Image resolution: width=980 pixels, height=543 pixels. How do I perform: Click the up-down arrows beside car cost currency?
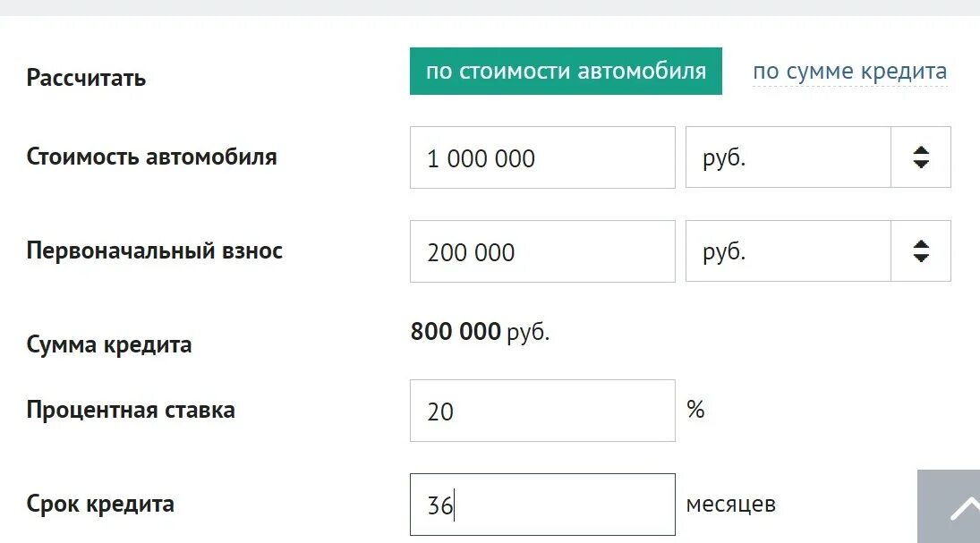pyautogui.click(x=921, y=157)
